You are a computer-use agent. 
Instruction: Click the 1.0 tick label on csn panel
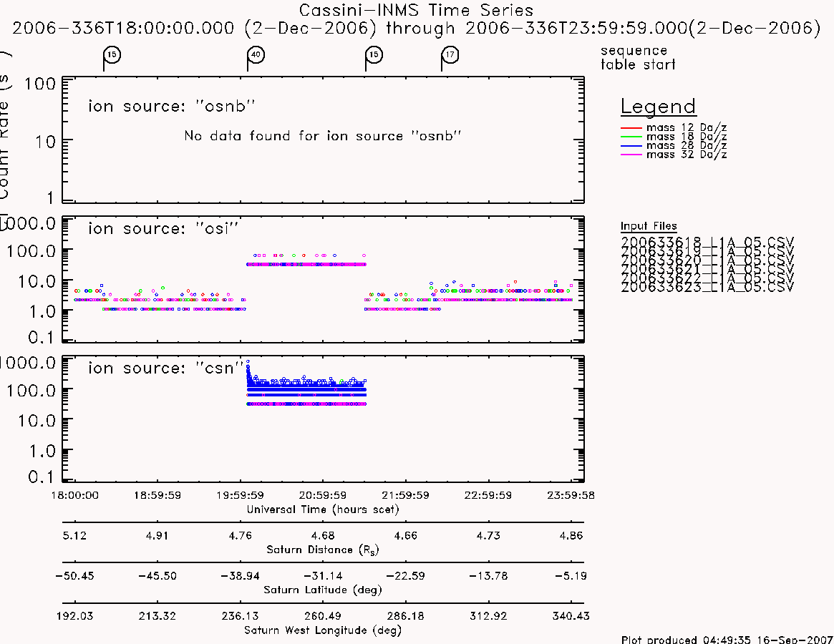pos(42,452)
